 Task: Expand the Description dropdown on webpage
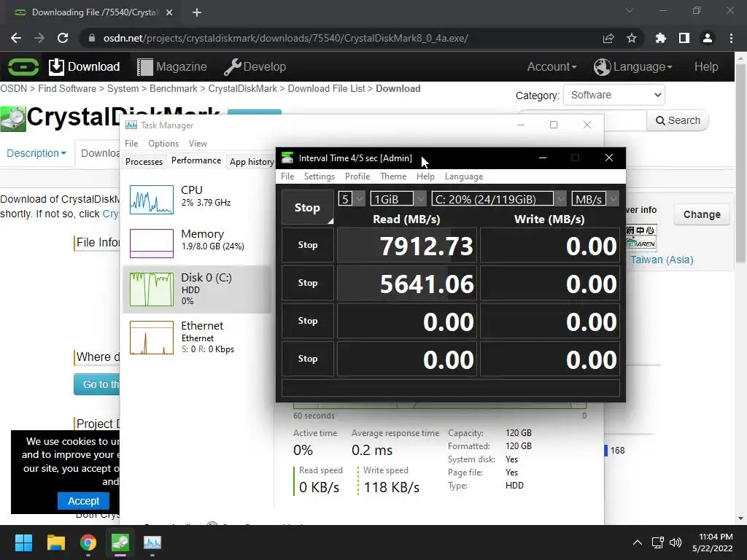[36, 153]
